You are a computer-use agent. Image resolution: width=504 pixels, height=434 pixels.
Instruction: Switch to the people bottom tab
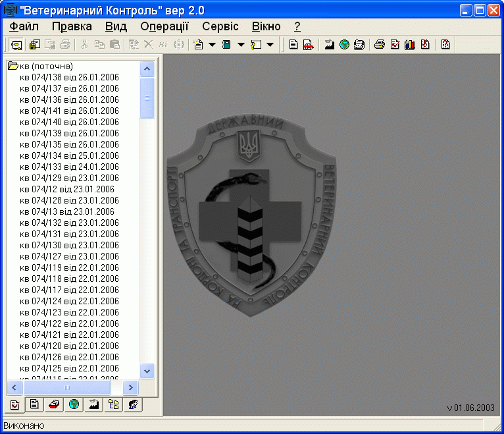(134, 404)
